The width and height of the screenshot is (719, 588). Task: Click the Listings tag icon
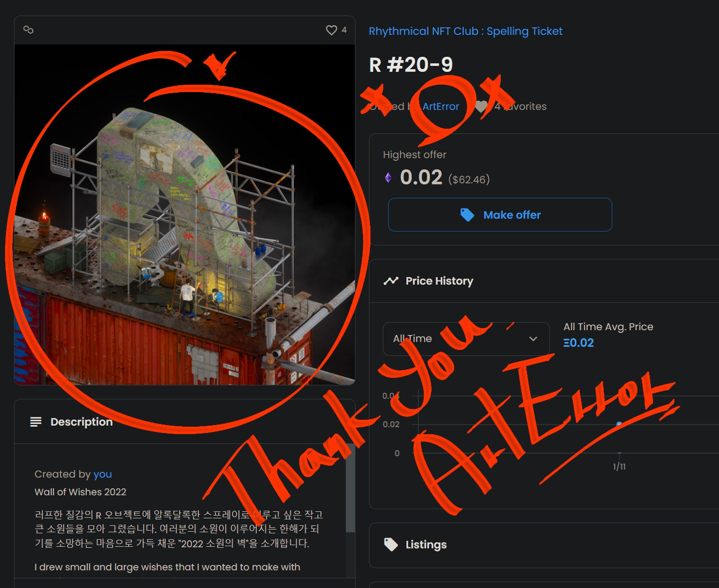391,545
